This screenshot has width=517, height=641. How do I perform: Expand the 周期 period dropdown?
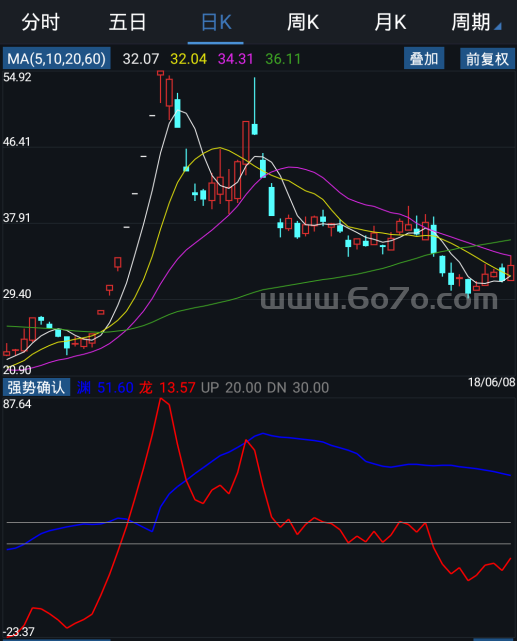[476, 22]
